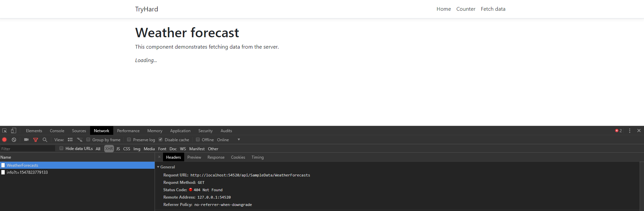
Task: Click the red 404 status dot
Action: click(x=191, y=190)
